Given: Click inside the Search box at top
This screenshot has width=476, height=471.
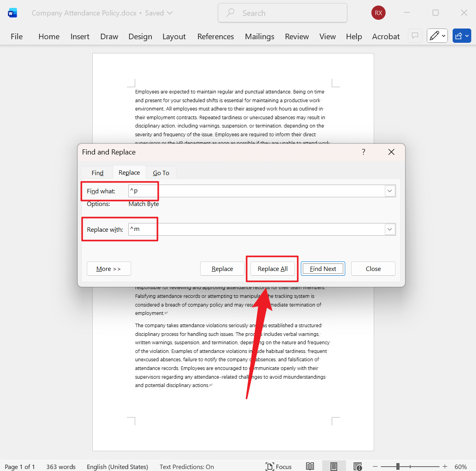Looking at the screenshot, I should point(282,13).
